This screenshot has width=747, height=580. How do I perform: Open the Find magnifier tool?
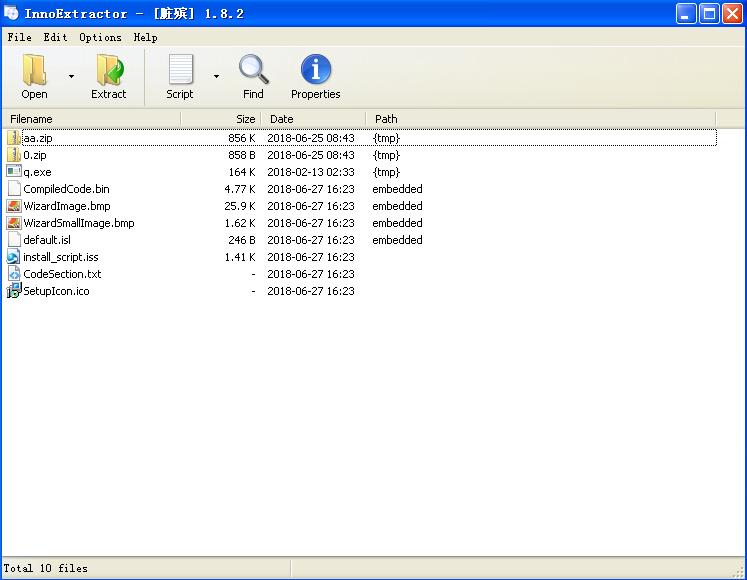click(x=253, y=70)
